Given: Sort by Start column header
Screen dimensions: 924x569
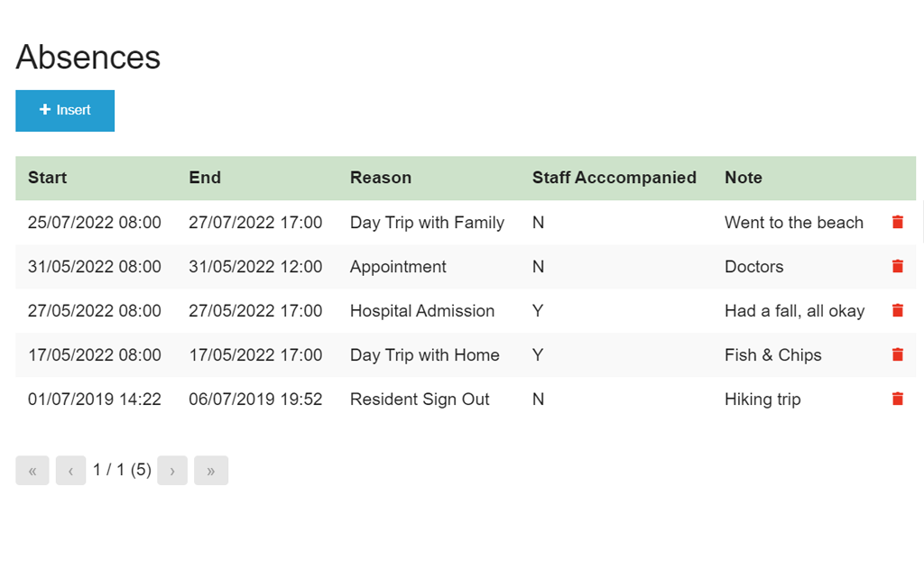Looking at the screenshot, I should [x=47, y=178].
